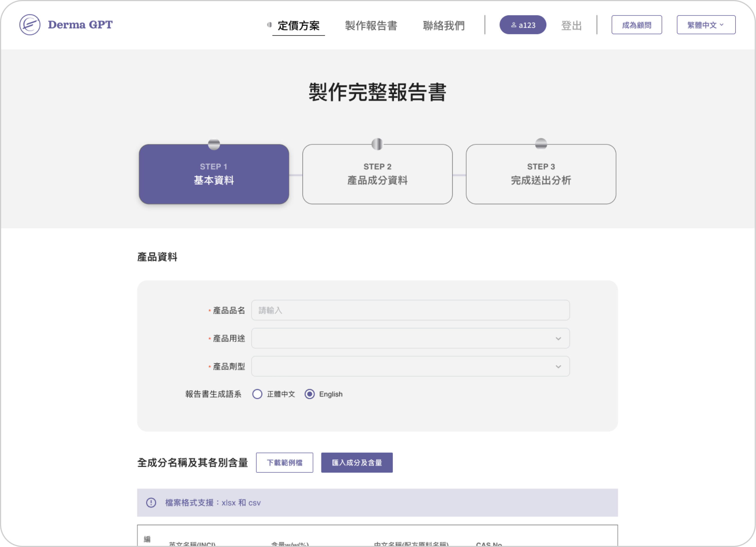Click the Derma GPT brand text
Image resolution: width=756 pixels, height=547 pixels.
[80, 25]
